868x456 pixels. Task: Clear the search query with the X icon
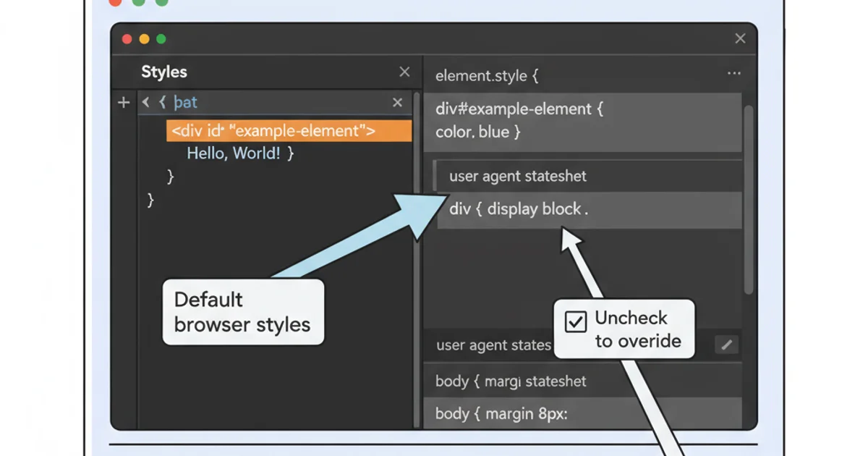coord(397,102)
